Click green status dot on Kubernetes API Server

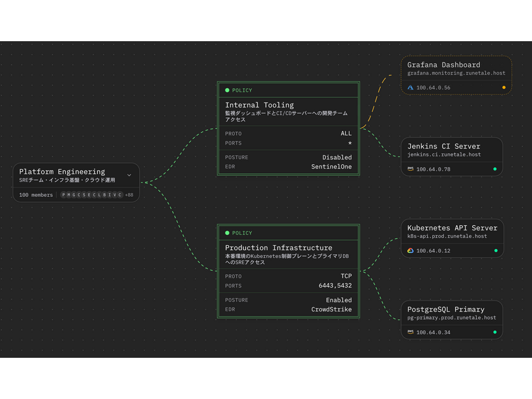pos(495,250)
